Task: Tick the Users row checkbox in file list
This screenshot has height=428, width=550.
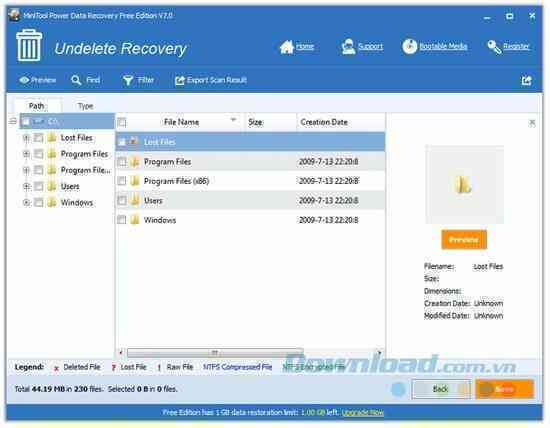Action: (x=122, y=200)
